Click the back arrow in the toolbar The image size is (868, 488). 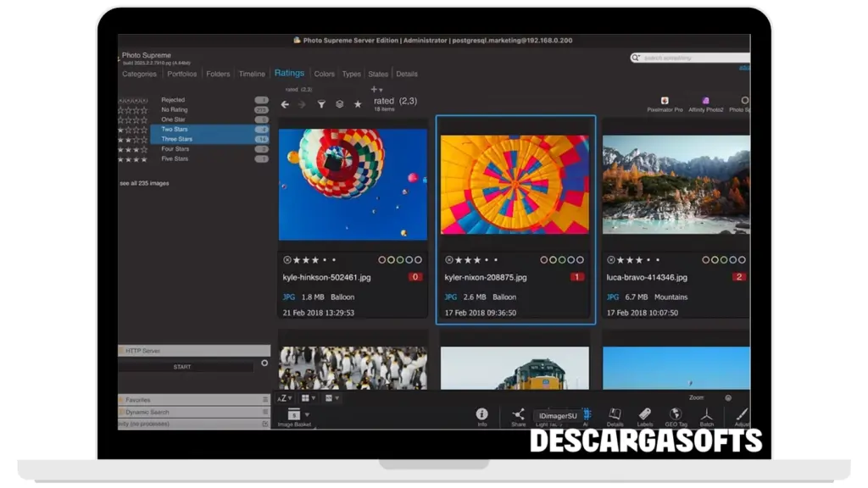click(x=285, y=104)
